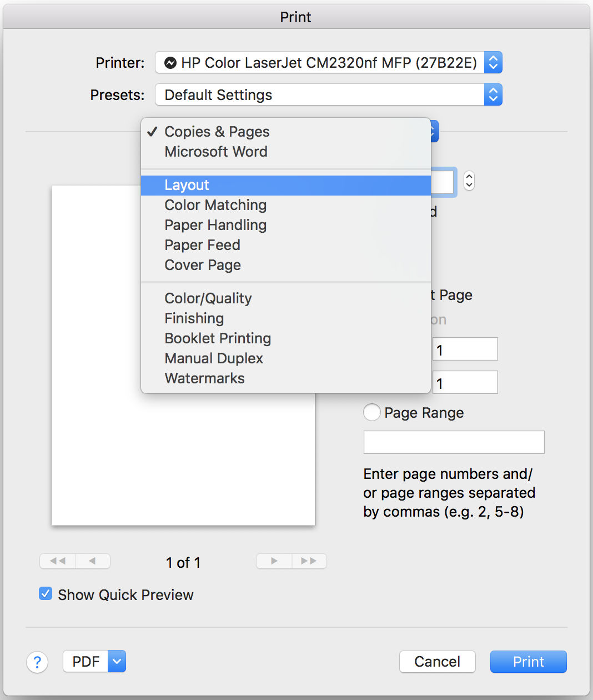Click the blue Print button
Screen dimensions: 593x700
point(528,662)
